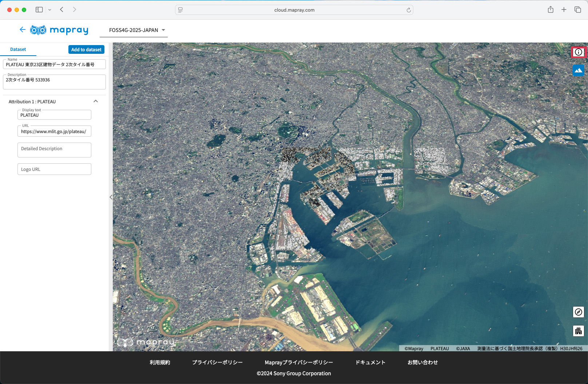Click the compass icon on the map
The width and height of the screenshot is (588, 384).
coord(578,312)
